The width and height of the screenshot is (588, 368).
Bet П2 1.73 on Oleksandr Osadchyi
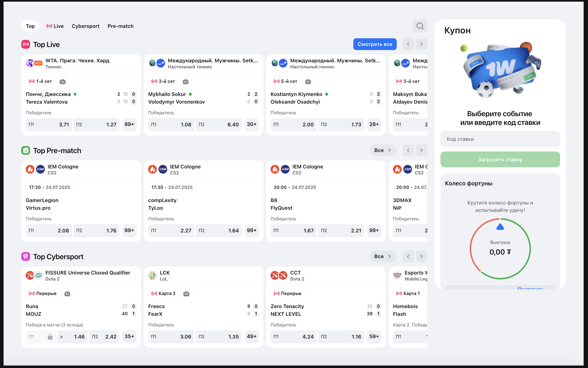point(341,124)
